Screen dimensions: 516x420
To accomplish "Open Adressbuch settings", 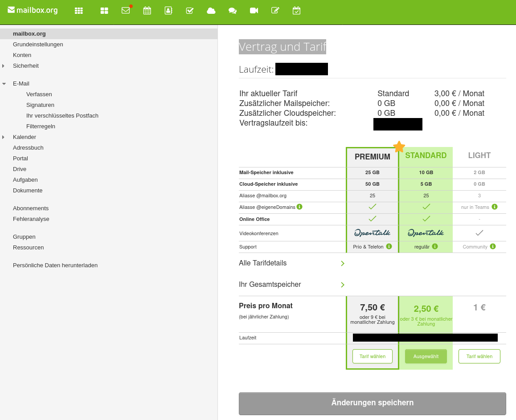I will pyautogui.click(x=28, y=148).
